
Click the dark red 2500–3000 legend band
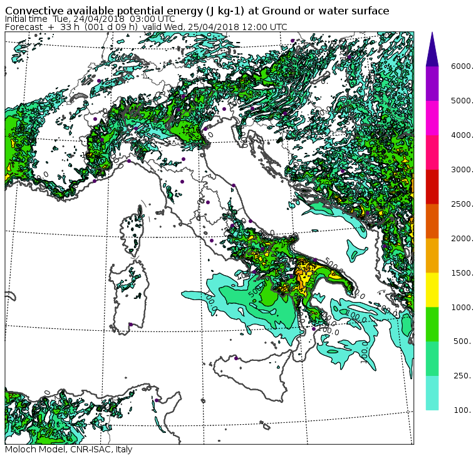[432, 187]
